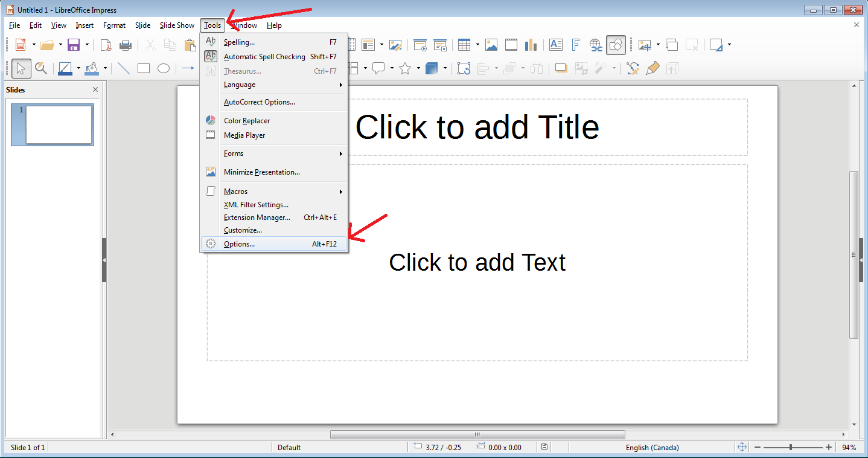Pick the Insert Line tool

pyautogui.click(x=124, y=68)
